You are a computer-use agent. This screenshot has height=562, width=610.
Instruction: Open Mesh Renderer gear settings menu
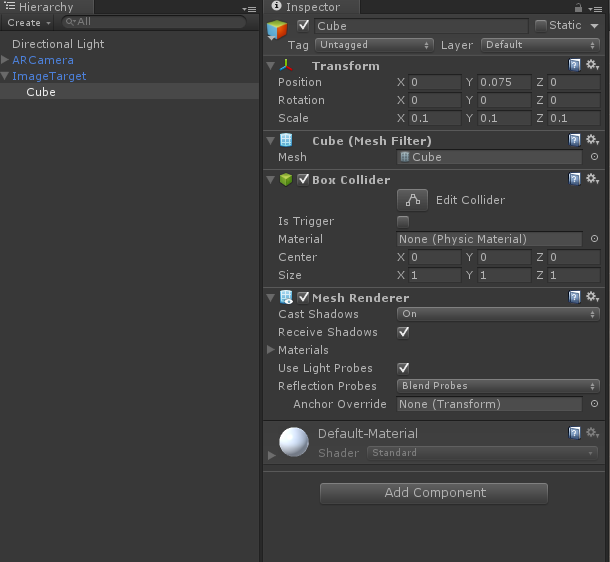coord(592,297)
